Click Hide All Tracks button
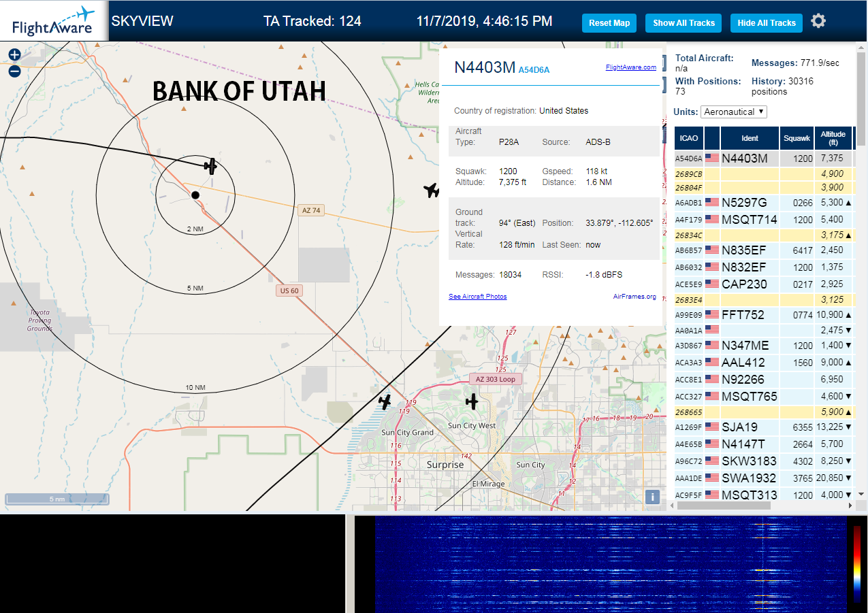Image resolution: width=868 pixels, height=613 pixels. (x=767, y=22)
